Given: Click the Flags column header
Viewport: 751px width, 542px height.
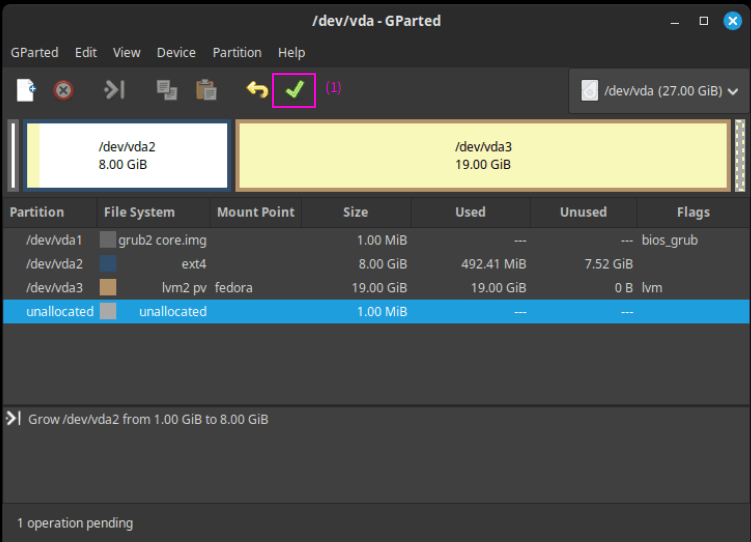Looking at the screenshot, I should (693, 212).
